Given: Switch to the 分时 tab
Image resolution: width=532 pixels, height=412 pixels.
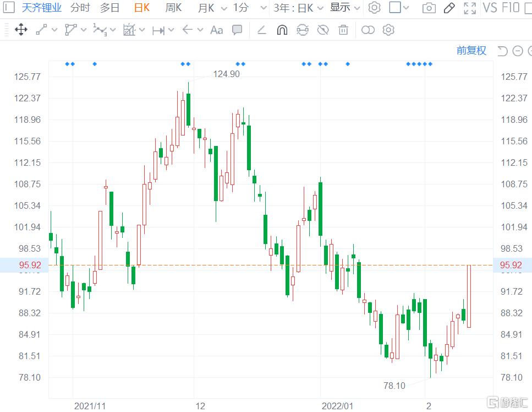Looking at the screenshot, I should (x=80, y=8).
